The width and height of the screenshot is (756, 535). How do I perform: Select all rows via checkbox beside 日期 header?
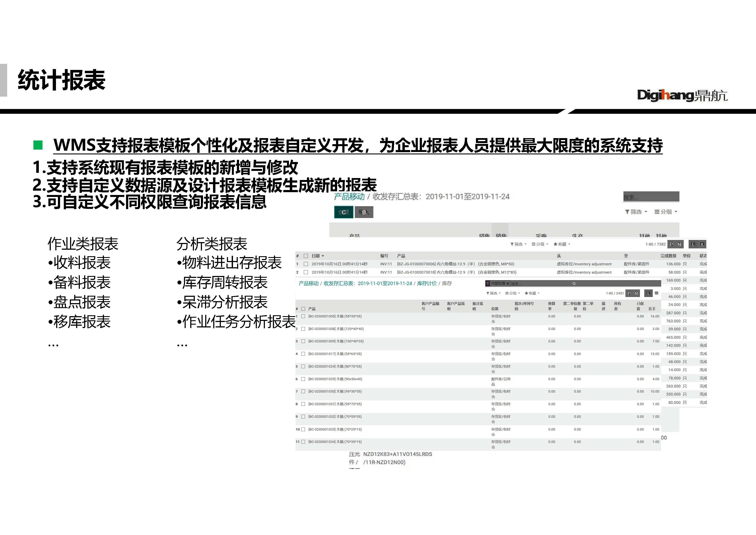[x=306, y=256]
